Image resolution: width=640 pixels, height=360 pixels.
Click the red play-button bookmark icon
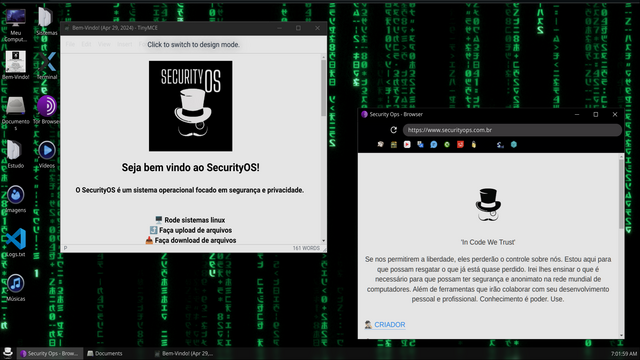(407, 144)
